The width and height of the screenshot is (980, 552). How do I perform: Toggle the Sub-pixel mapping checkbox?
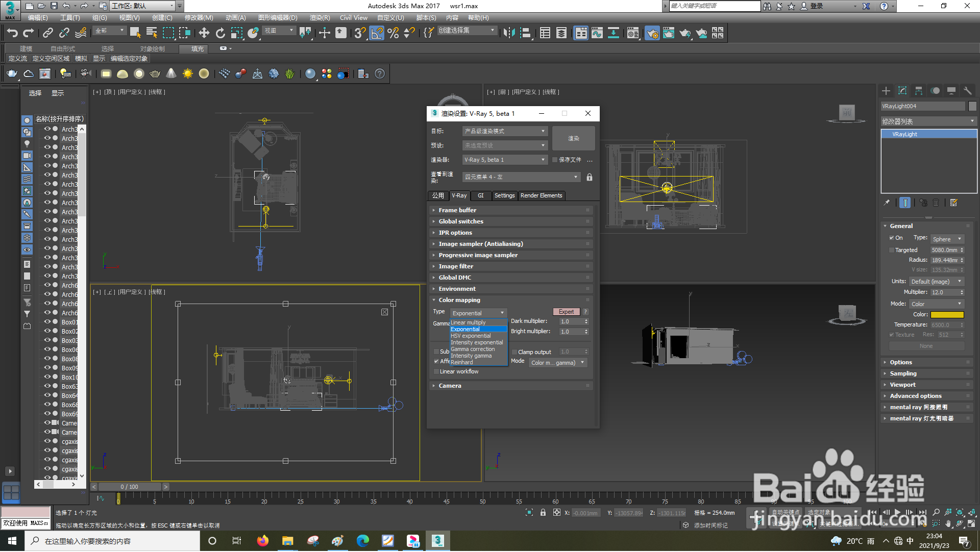(436, 352)
